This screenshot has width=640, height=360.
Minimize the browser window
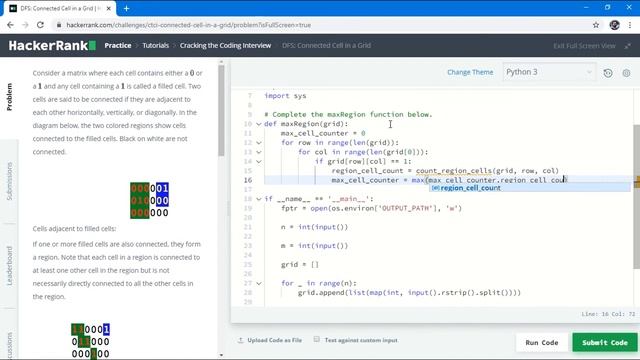tap(586, 8)
